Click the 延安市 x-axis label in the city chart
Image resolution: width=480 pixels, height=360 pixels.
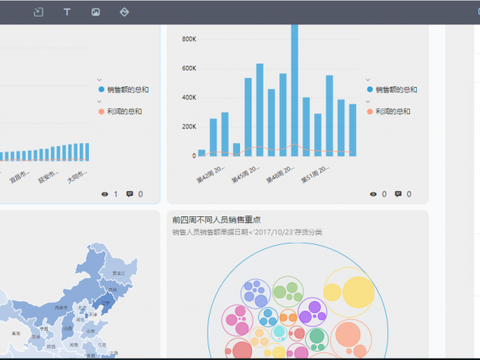[48, 177]
